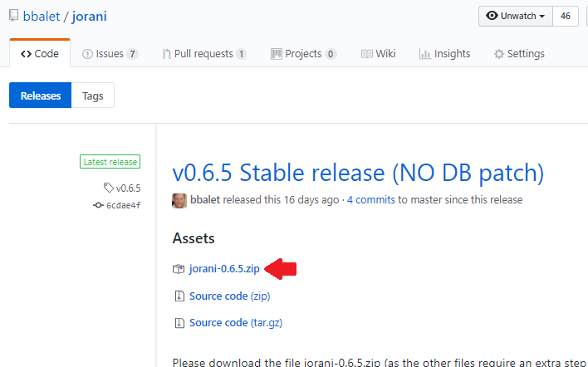Click the Assets heading

coord(194,238)
